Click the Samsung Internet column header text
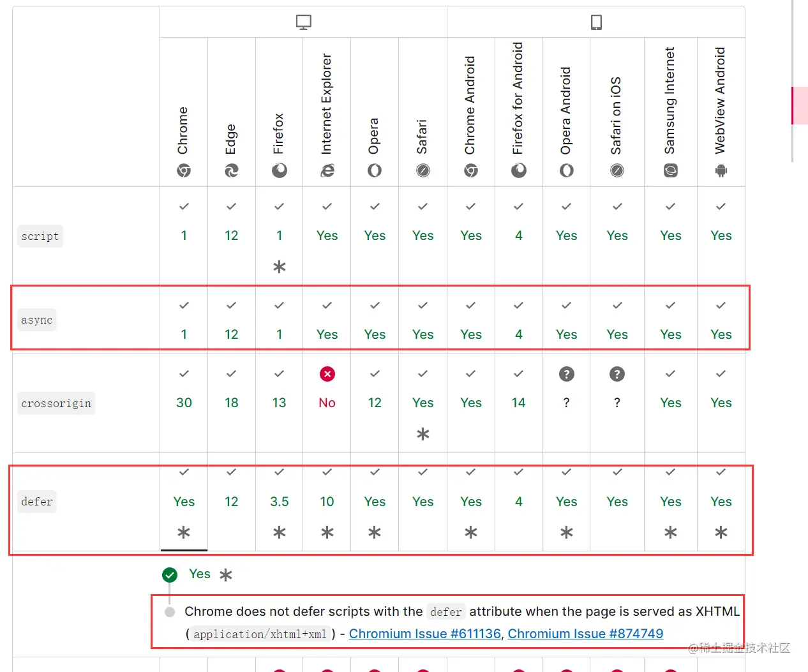The height and width of the screenshot is (672, 808). [x=670, y=101]
